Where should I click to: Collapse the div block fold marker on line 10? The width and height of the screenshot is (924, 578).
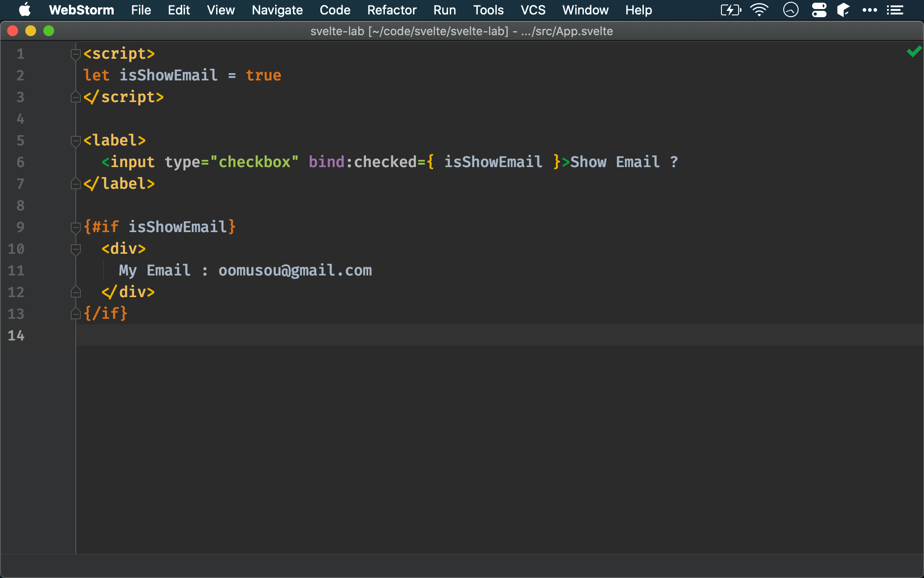click(75, 249)
